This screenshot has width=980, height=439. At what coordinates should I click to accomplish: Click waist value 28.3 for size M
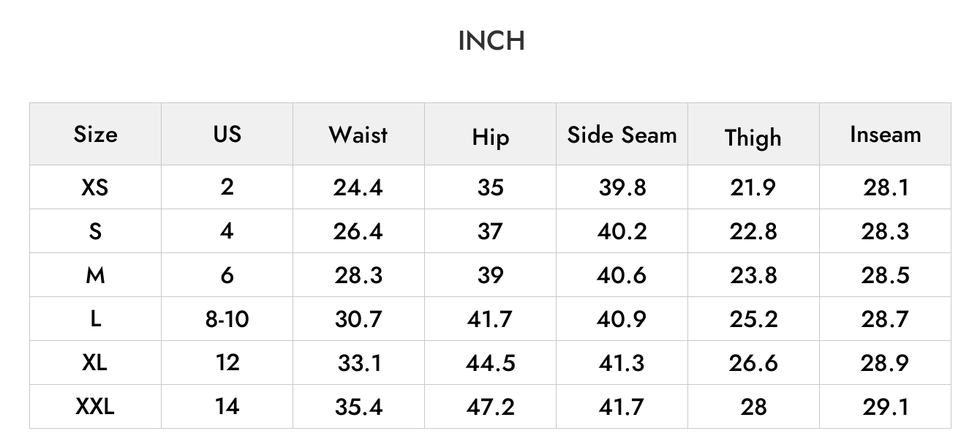[x=358, y=275]
